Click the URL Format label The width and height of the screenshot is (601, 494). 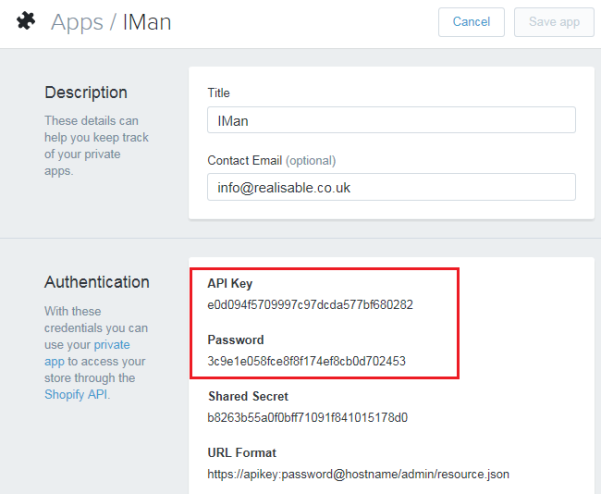click(242, 453)
